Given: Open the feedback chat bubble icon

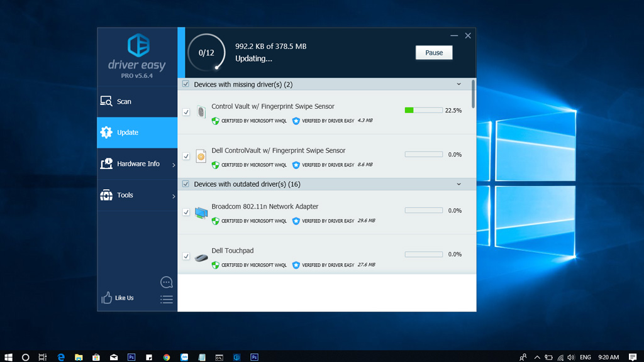Looking at the screenshot, I should 166,282.
